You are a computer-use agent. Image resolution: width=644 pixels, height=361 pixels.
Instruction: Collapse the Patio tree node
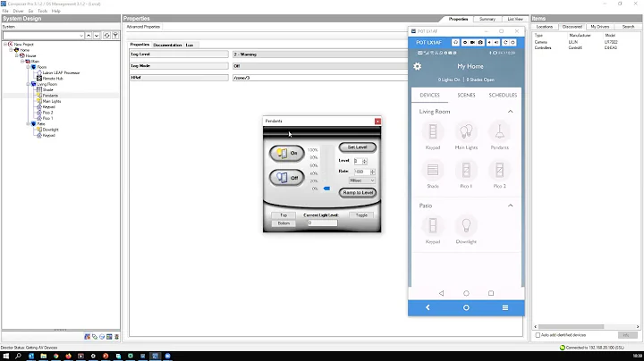tap(29, 123)
